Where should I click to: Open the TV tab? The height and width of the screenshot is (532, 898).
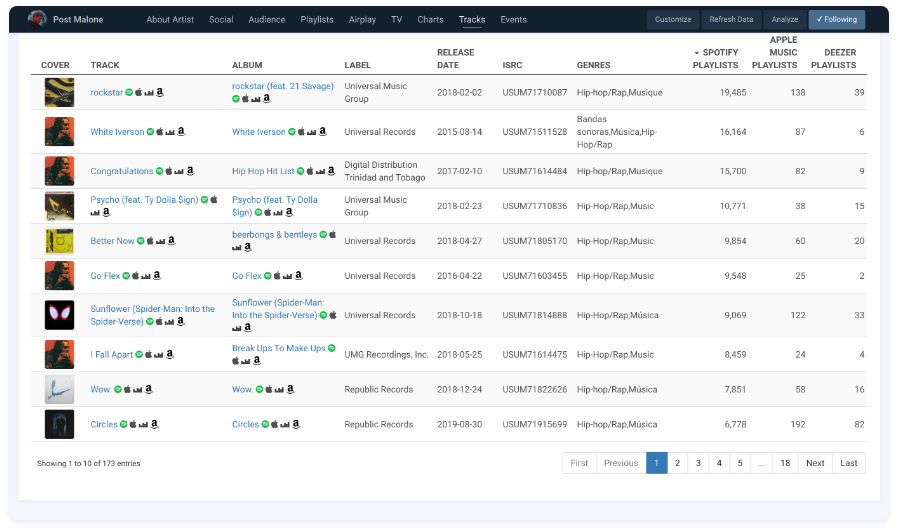(397, 19)
